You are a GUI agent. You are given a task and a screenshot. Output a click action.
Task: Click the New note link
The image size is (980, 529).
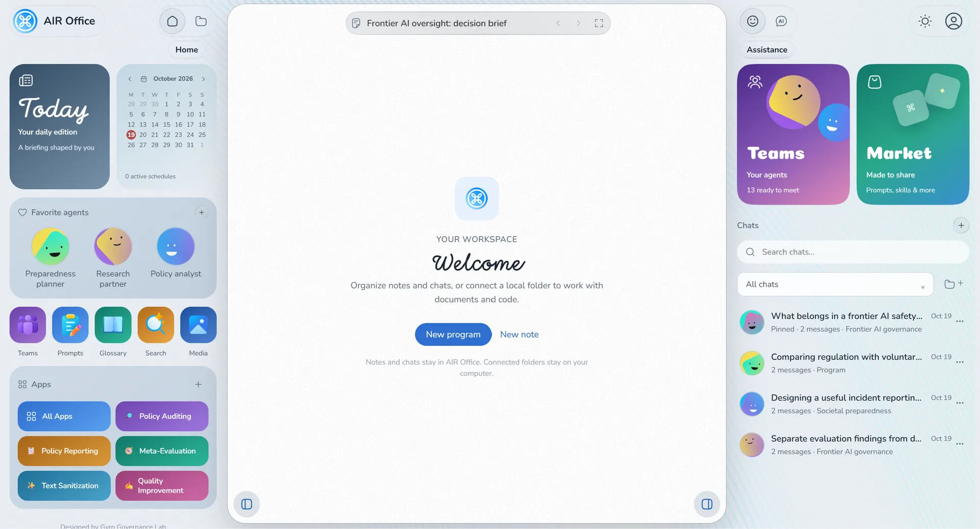tap(519, 334)
